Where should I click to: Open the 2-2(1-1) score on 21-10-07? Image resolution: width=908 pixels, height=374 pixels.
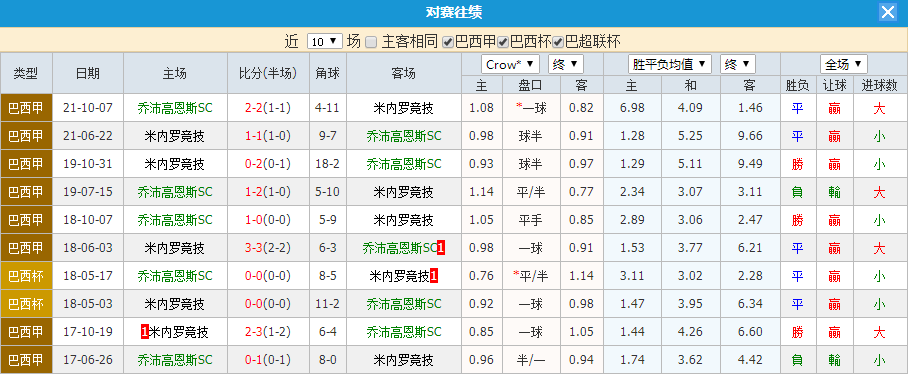coord(268,108)
